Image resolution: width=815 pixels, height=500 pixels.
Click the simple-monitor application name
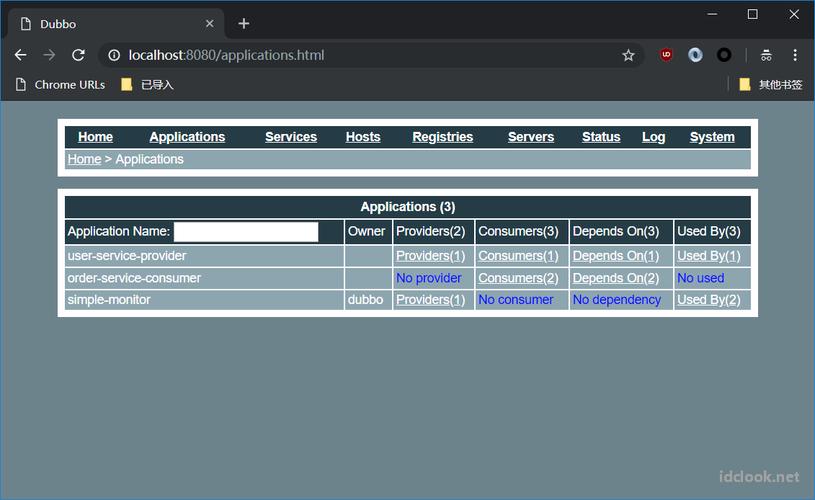(109, 300)
